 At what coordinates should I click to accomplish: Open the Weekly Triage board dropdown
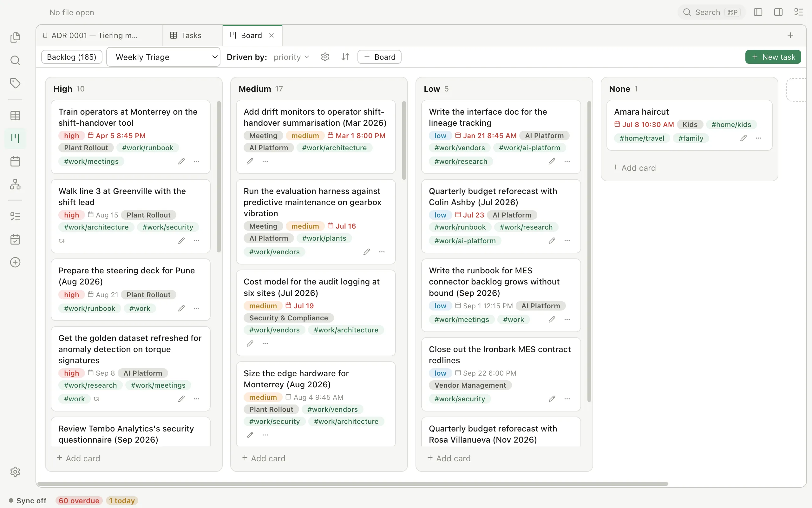[x=163, y=57]
